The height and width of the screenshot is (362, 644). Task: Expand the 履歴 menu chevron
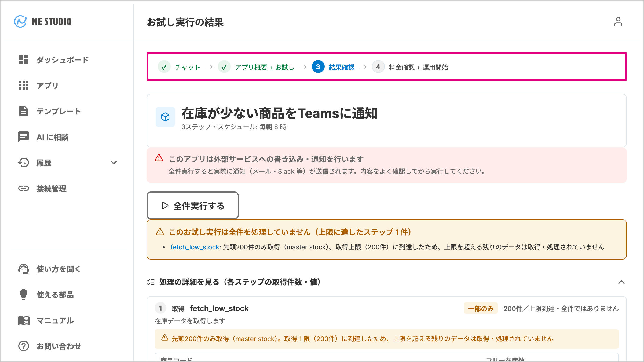pyautogui.click(x=114, y=162)
